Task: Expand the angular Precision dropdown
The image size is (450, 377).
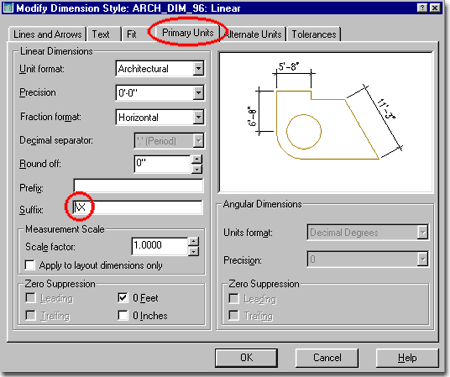Action: [423, 259]
